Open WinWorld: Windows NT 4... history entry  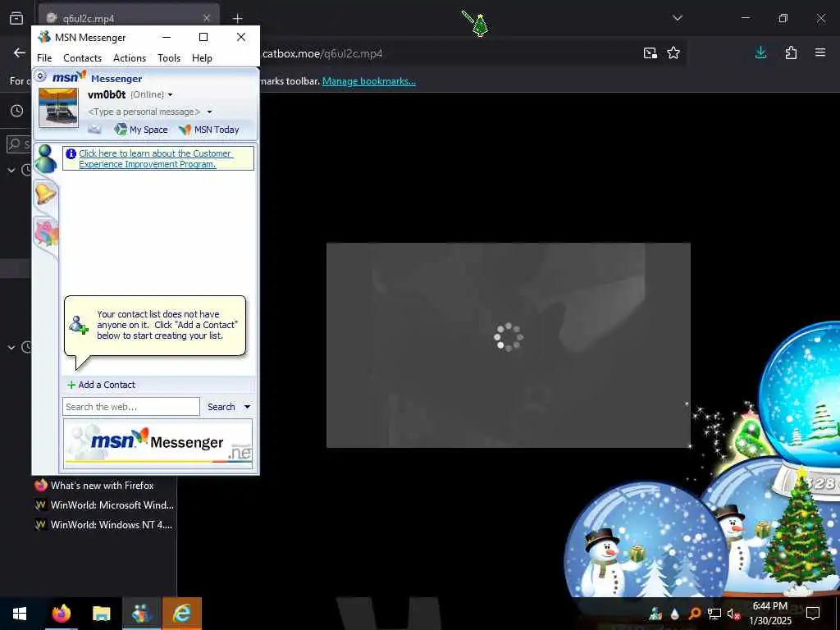pyautogui.click(x=103, y=525)
